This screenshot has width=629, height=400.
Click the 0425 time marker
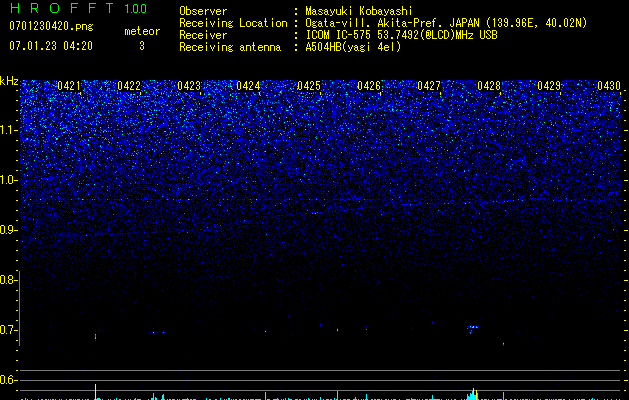tap(309, 86)
